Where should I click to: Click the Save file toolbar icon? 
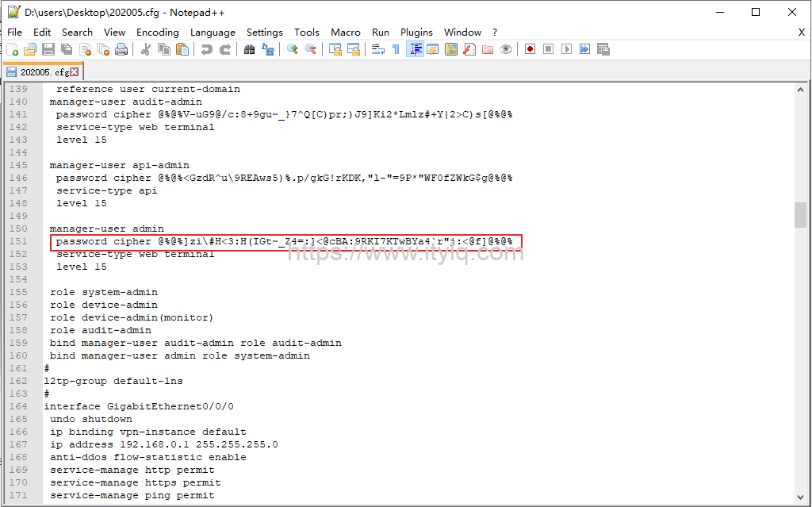[x=48, y=49]
